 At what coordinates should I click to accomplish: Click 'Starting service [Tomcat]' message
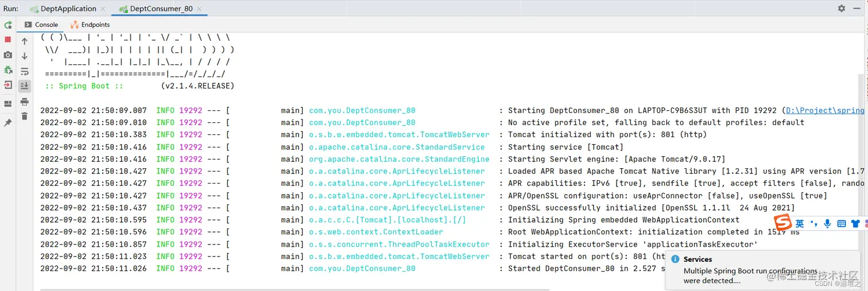566,147
